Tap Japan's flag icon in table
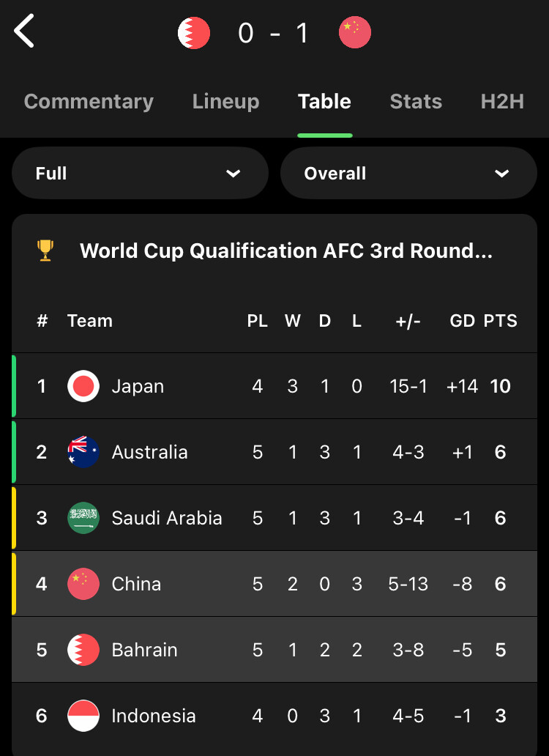Screen dimensions: 549x756 [x=83, y=386]
